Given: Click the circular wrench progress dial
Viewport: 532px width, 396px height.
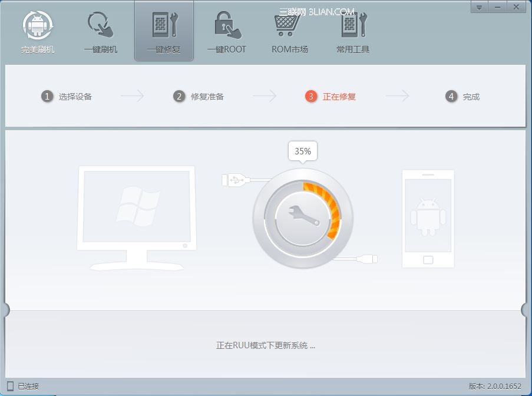Looking at the screenshot, I should click(303, 218).
